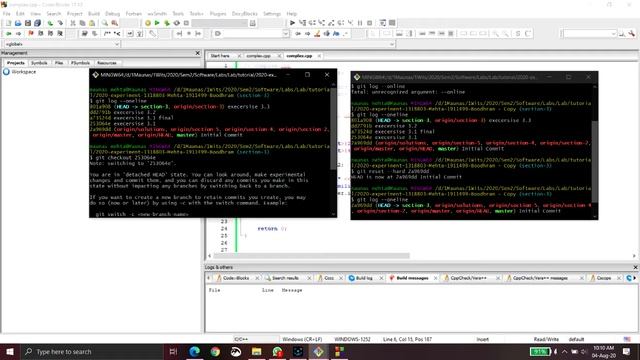Switch to Symbols tab in Management
Viewport: 640px width, 360px height.
[x=39, y=63]
